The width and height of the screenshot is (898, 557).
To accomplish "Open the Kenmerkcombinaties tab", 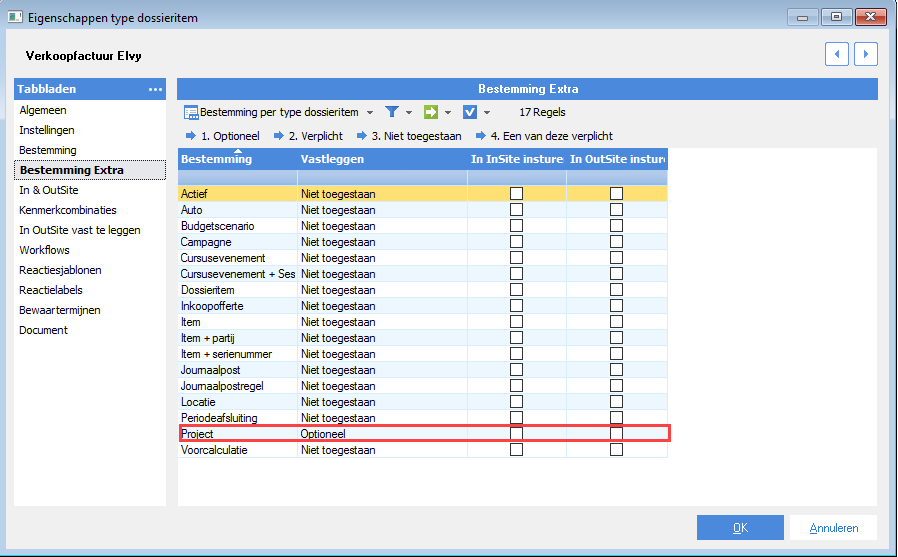I will point(90,210).
